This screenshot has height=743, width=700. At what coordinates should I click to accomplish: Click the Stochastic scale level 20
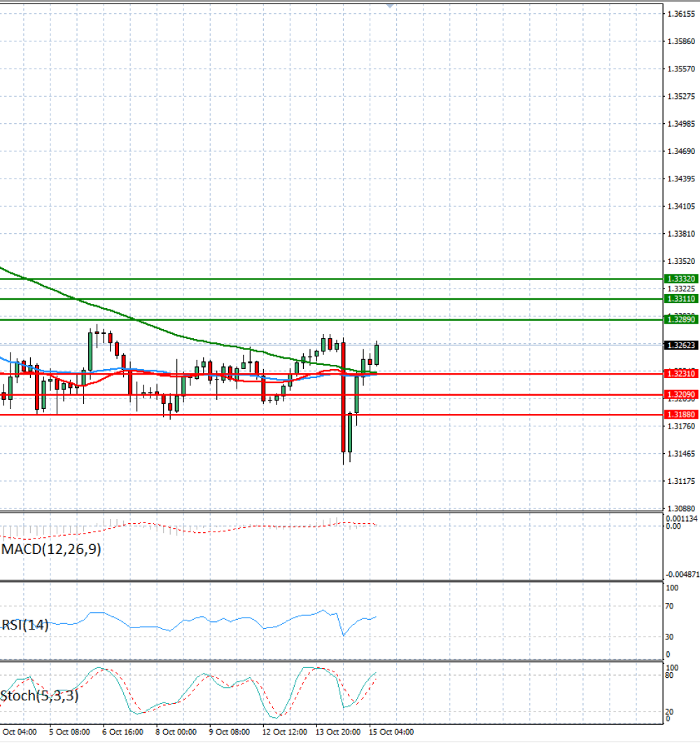point(669,712)
